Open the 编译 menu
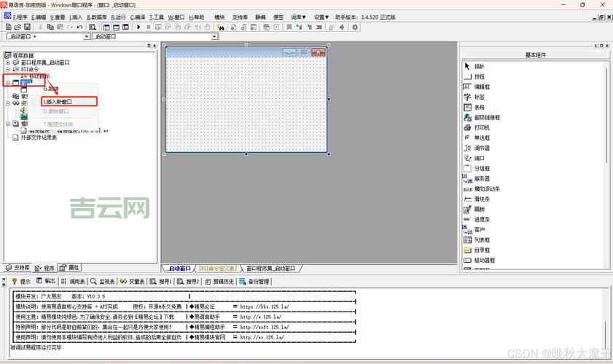Screen dimensions: 613x364 point(138,17)
